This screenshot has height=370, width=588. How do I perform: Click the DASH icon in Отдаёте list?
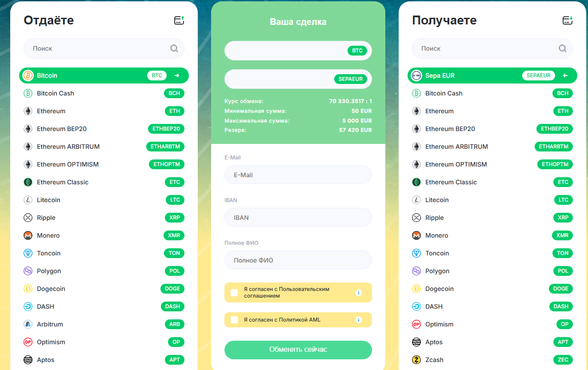coord(28,306)
